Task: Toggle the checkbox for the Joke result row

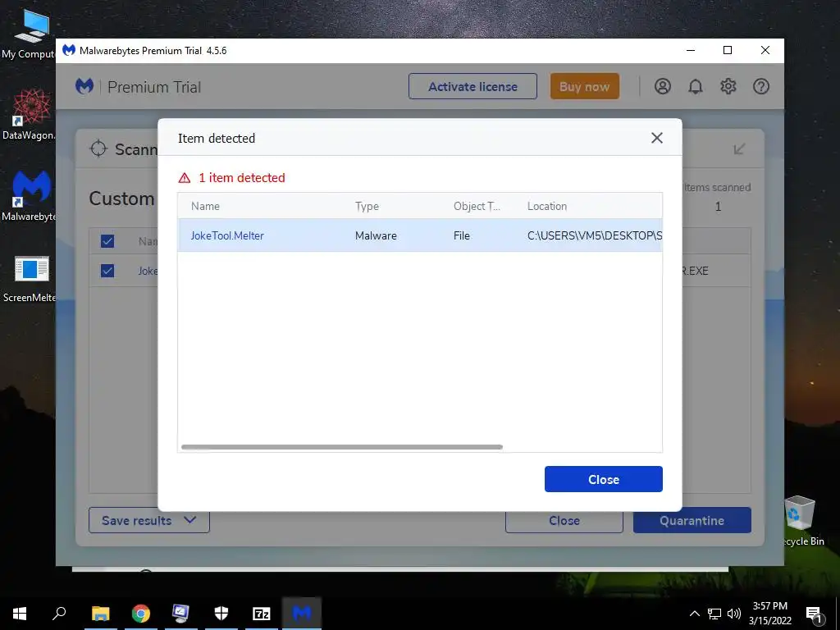Action: click(x=107, y=271)
